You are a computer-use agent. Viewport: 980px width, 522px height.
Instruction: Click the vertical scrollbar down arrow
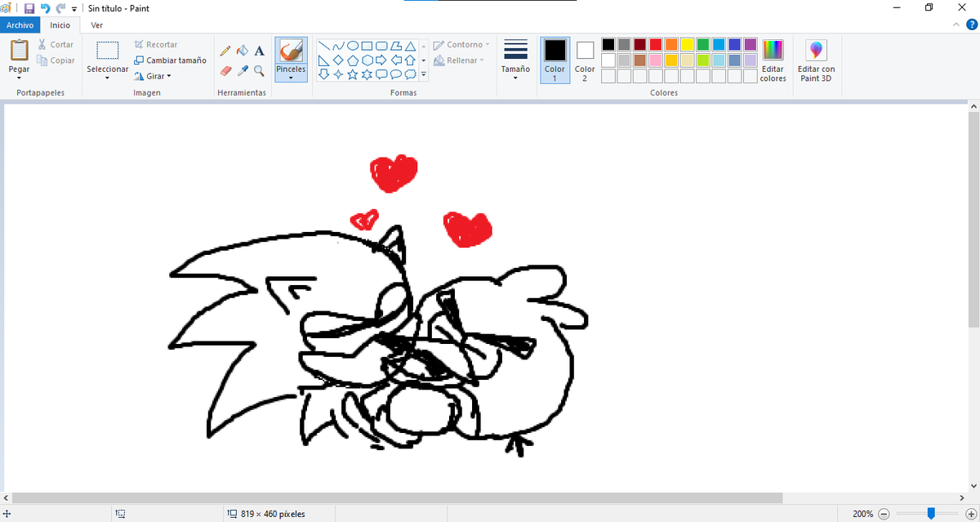[x=973, y=485]
